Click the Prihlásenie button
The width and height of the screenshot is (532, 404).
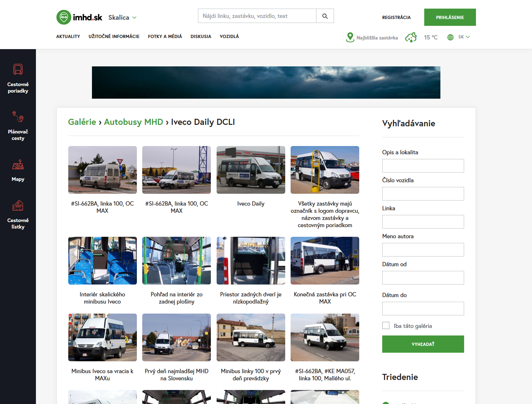tap(450, 17)
